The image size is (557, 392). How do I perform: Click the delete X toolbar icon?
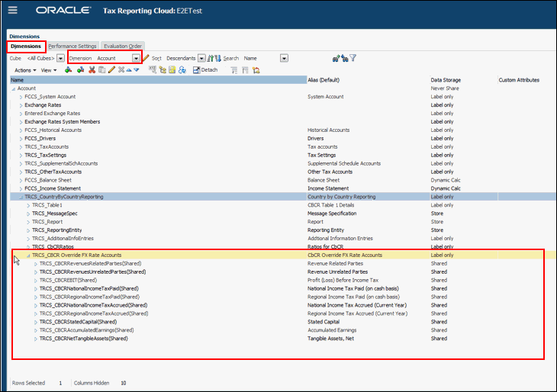pyautogui.click(x=121, y=70)
